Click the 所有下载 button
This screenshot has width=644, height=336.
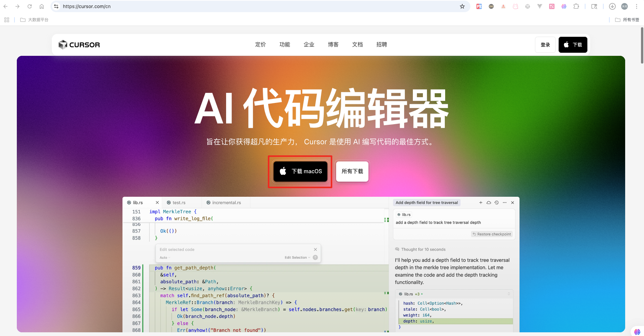(352, 172)
